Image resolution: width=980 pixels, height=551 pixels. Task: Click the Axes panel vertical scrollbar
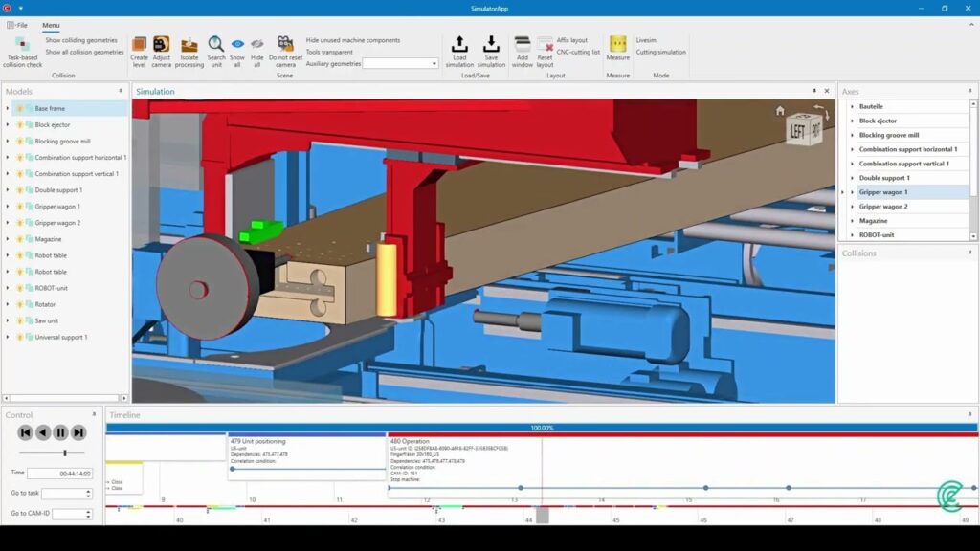click(973, 170)
